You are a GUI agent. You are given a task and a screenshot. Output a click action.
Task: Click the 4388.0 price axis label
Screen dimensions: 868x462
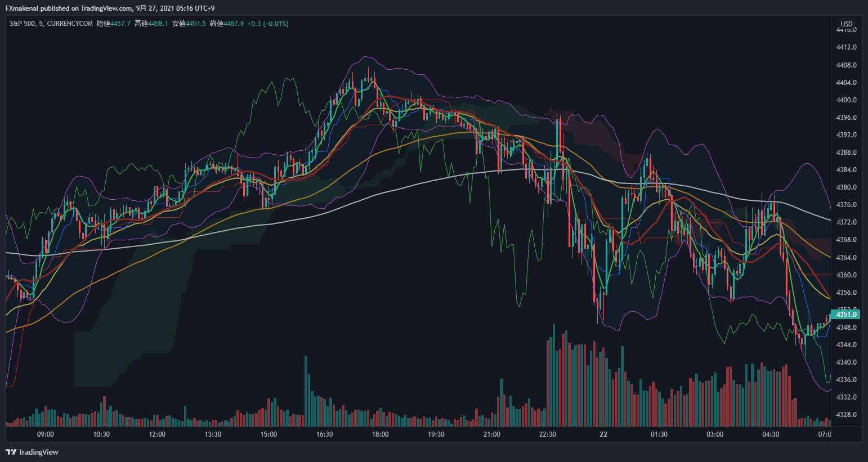tap(846, 152)
